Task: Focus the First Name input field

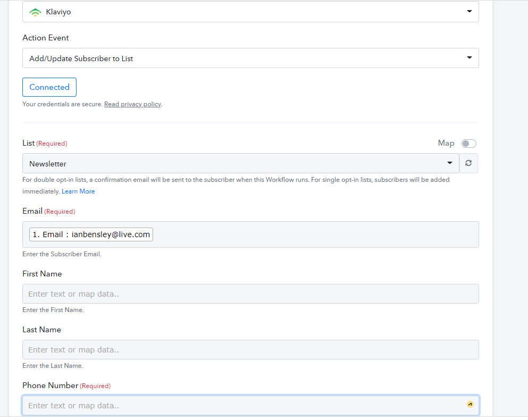Action: (x=250, y=293)
